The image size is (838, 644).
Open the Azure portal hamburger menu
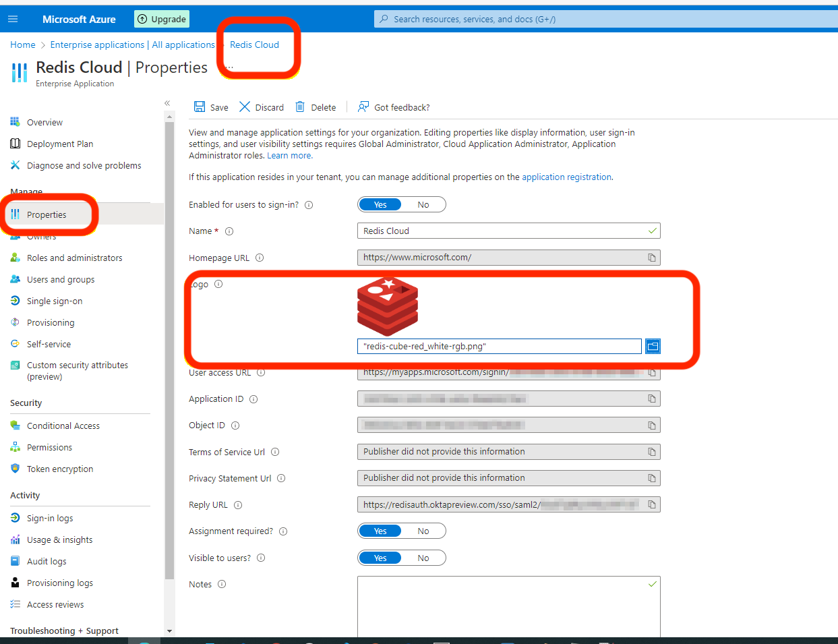pyautogui.click(x=13, y=19)
